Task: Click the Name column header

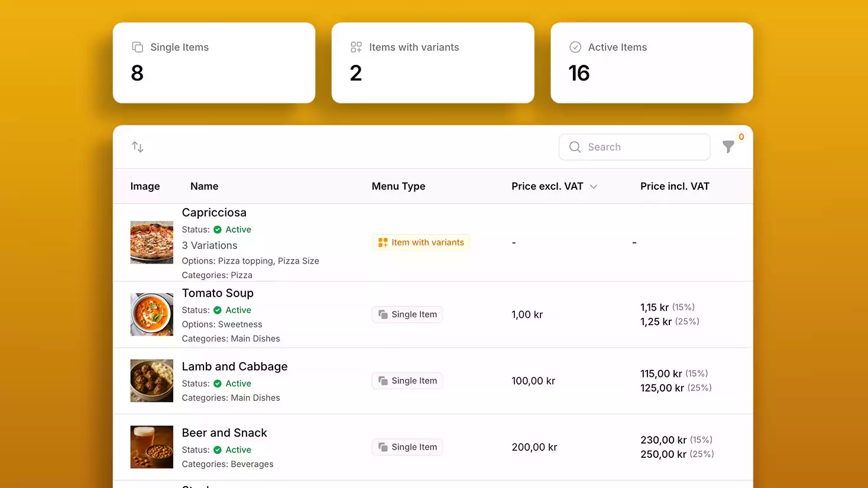Action: (x=204, y=187)
